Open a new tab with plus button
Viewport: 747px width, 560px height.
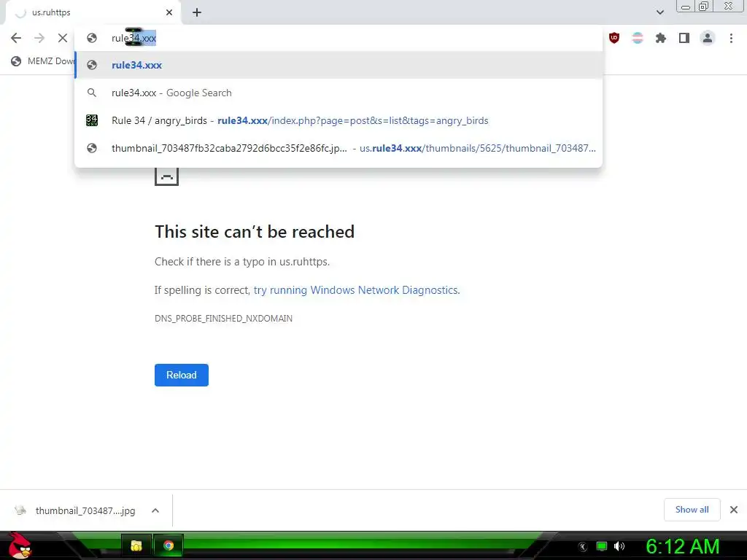click(x=197, y=12)
